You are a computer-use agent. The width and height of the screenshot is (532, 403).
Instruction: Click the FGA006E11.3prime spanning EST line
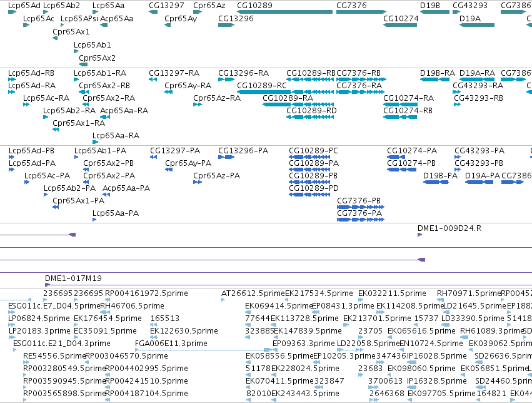click(203, 350)
